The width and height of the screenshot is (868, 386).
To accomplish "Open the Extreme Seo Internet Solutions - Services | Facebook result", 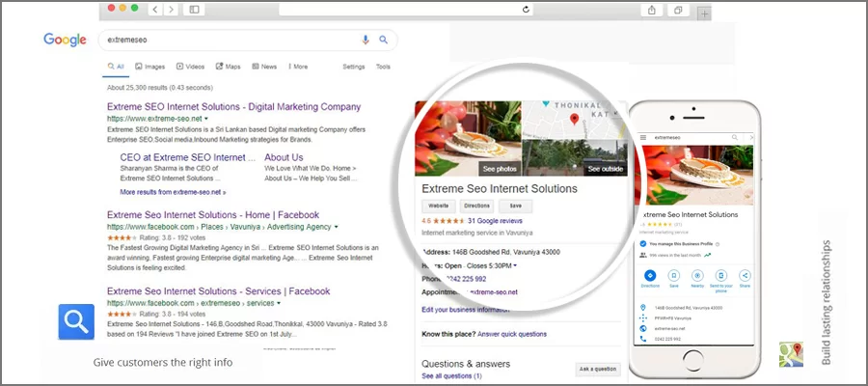I will click(218, 291).
